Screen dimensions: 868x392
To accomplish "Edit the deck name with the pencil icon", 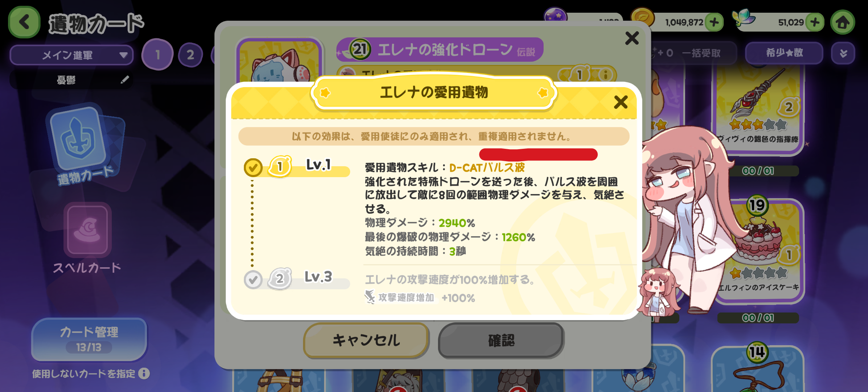I will coord(125,79).
